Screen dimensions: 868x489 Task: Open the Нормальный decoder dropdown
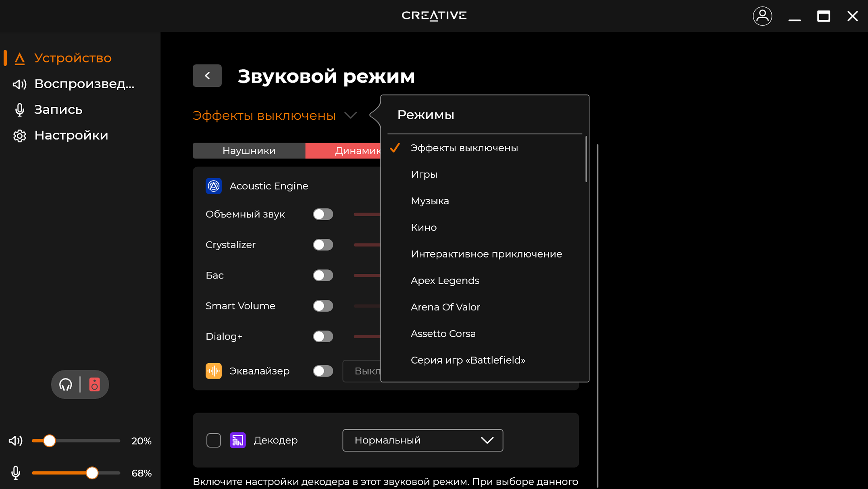(x=423, y=440)
